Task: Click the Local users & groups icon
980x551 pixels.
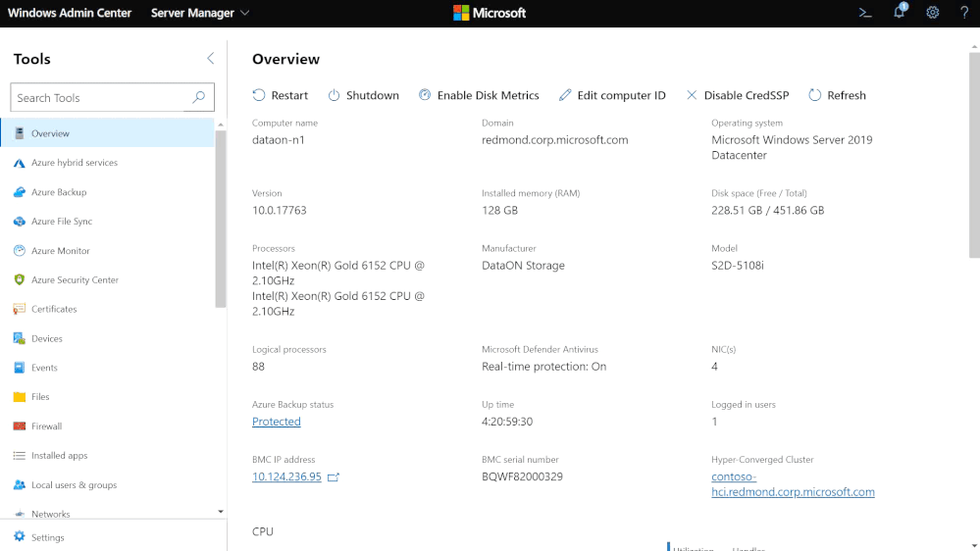Action: point(20,484)
